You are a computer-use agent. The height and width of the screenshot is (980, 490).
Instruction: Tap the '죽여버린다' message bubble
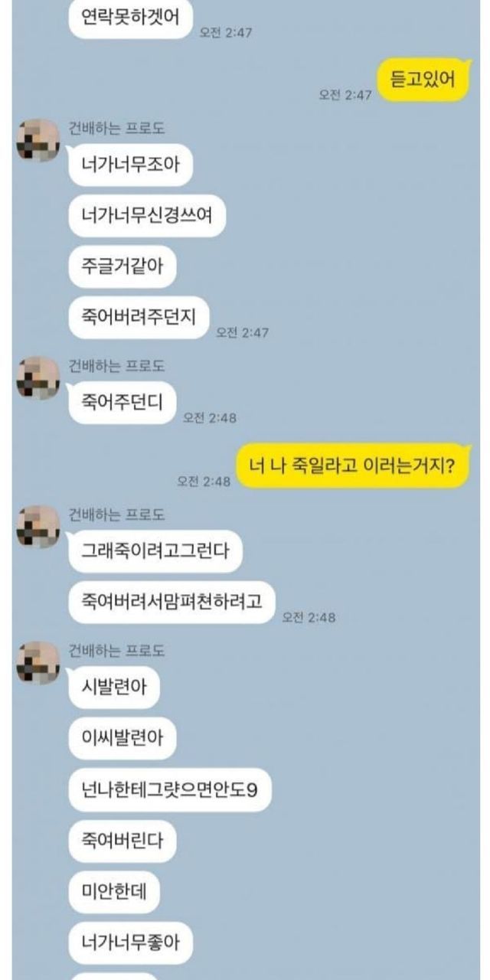coord(122,841)
